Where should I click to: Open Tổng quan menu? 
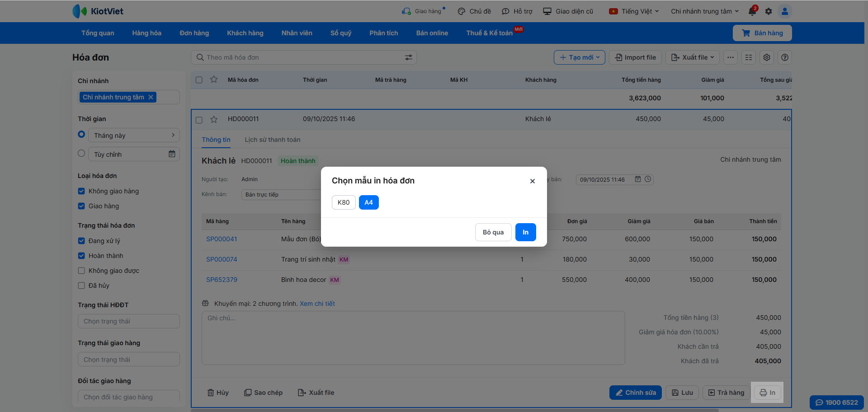[98, 33]
